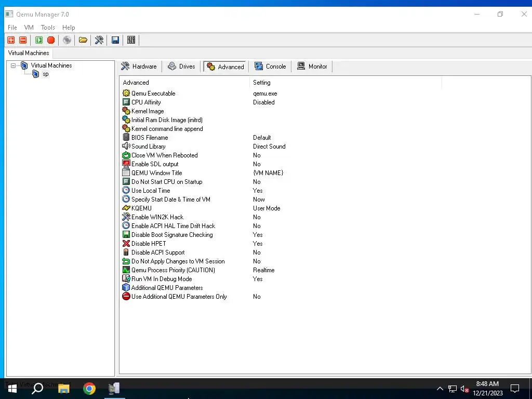Click QEMU Window Title row label
532x399 pixels.
pyautogui.click(x=156, y=172)
